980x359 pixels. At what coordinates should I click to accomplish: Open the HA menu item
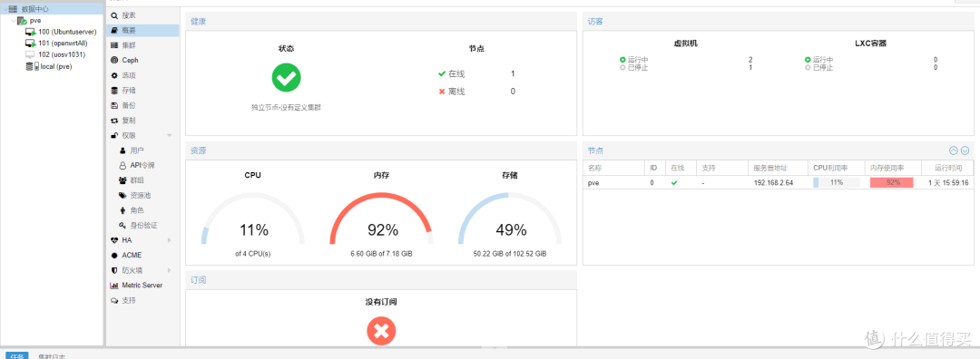127,239
